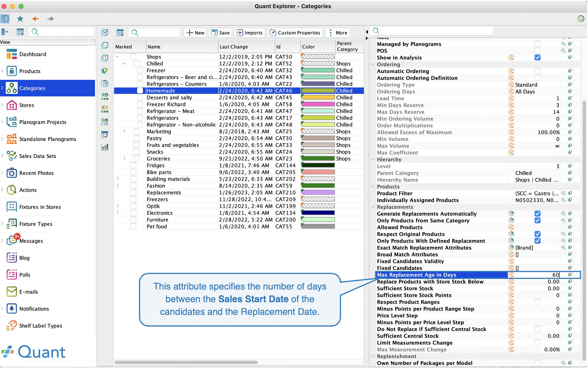Open the bar chart report icon

105,147
